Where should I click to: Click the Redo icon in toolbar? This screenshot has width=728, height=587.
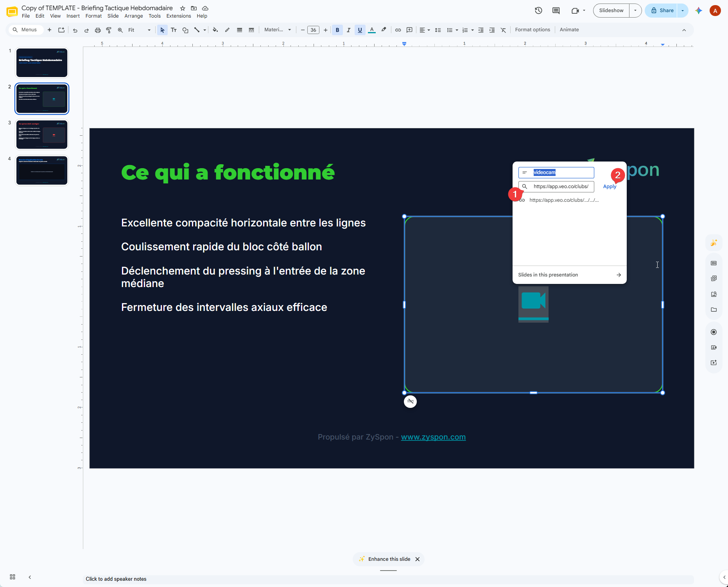86,30
